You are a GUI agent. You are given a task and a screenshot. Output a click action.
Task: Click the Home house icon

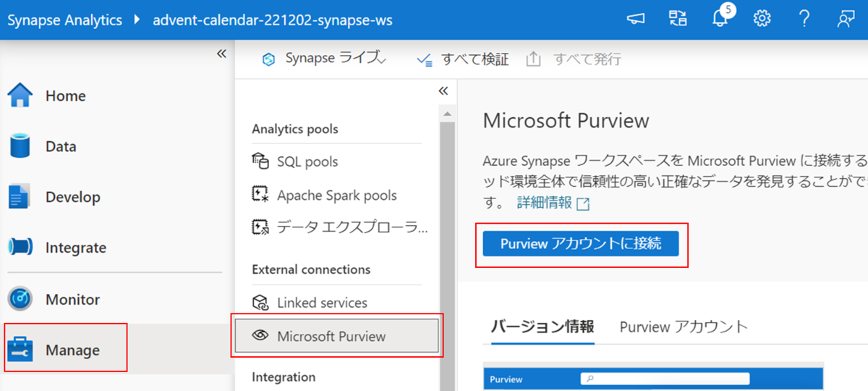pos(20,96)
